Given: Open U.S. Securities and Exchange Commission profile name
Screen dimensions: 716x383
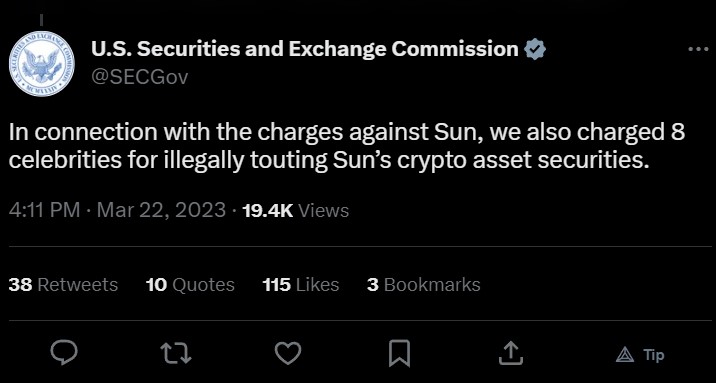Looking at the screenshot, I should (x=305, y=49).
